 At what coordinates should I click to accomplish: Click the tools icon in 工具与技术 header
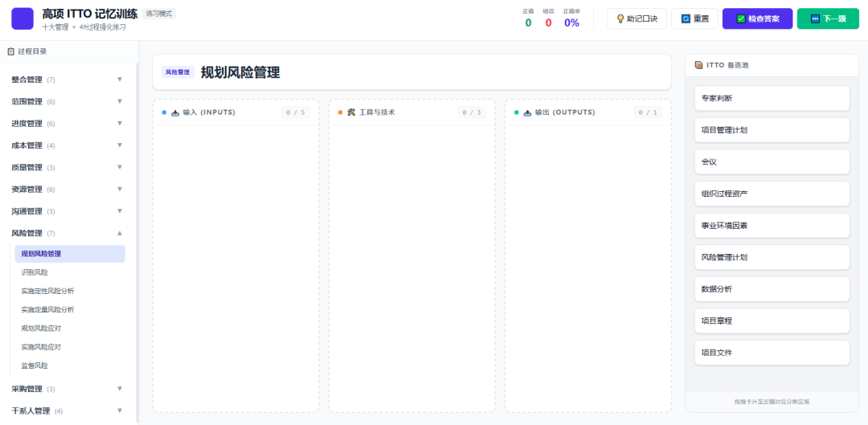351,112
